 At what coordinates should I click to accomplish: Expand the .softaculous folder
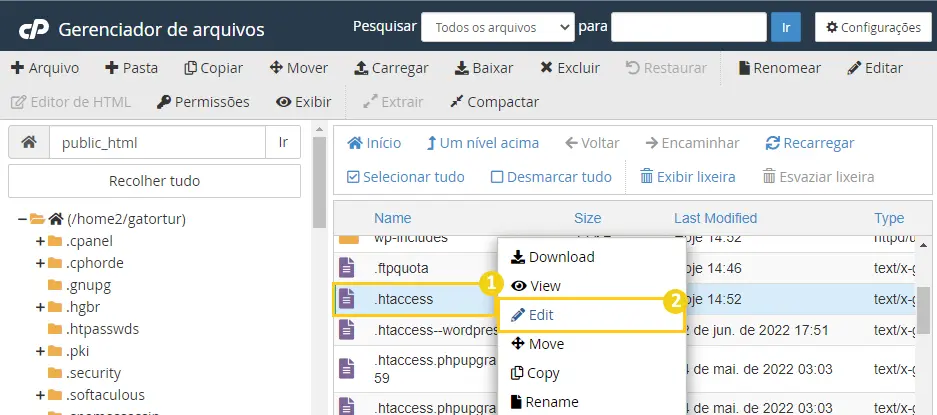(40, 395)
